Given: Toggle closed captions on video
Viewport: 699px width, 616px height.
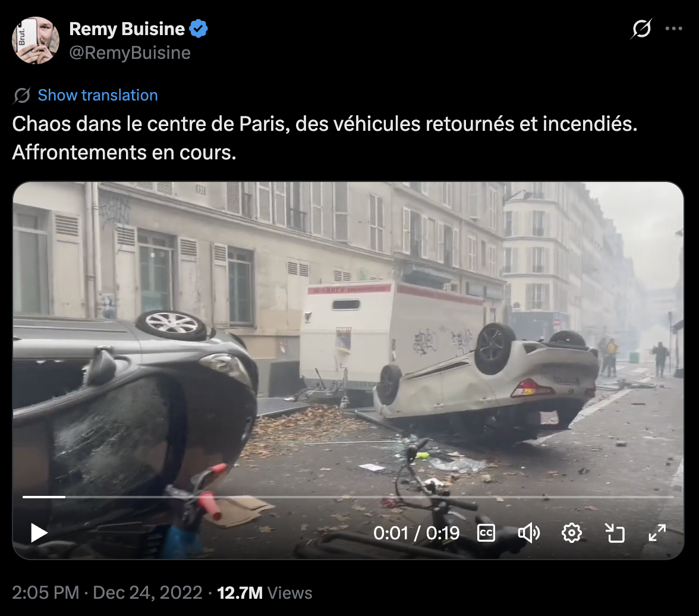Looking at the screenshot, I should click(x=486, y=533).
